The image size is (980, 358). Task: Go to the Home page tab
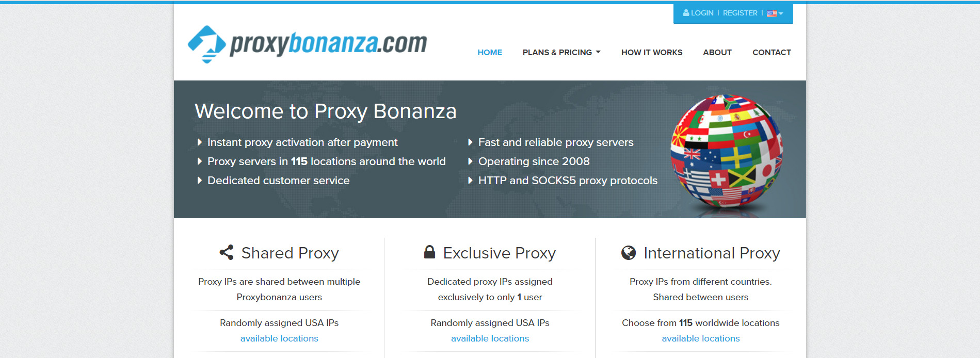tap(490, 53)
